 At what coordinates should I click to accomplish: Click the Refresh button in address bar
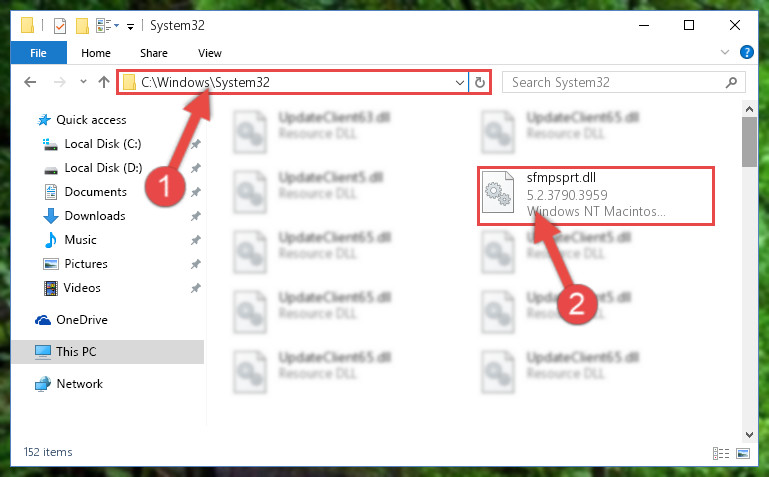coord(480,82)
